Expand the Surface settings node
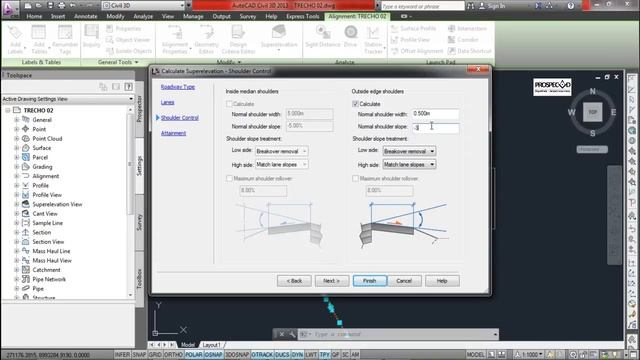The image size is (640, 360). tap(17, 148)
